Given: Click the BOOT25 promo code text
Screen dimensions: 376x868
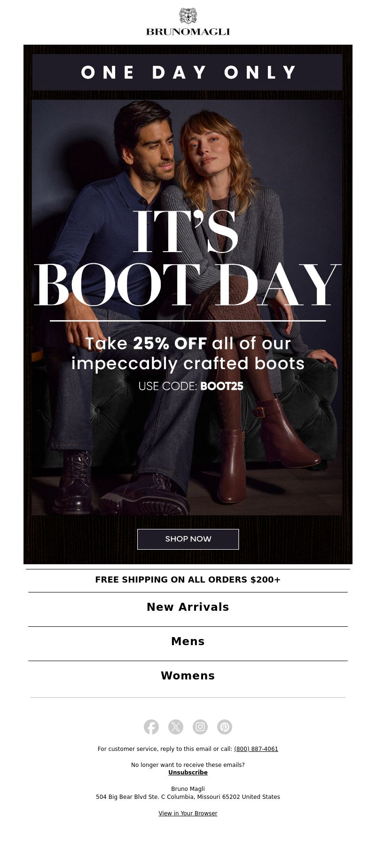Looking at the screenshot, I should pyautogui.click(x=222, y=386).
